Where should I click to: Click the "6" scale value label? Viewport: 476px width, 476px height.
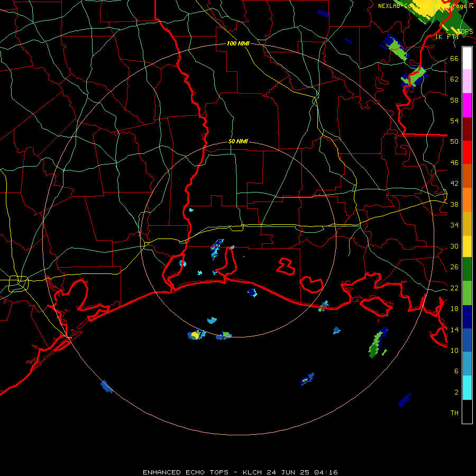pyautogui.click(x=456, y=371)
